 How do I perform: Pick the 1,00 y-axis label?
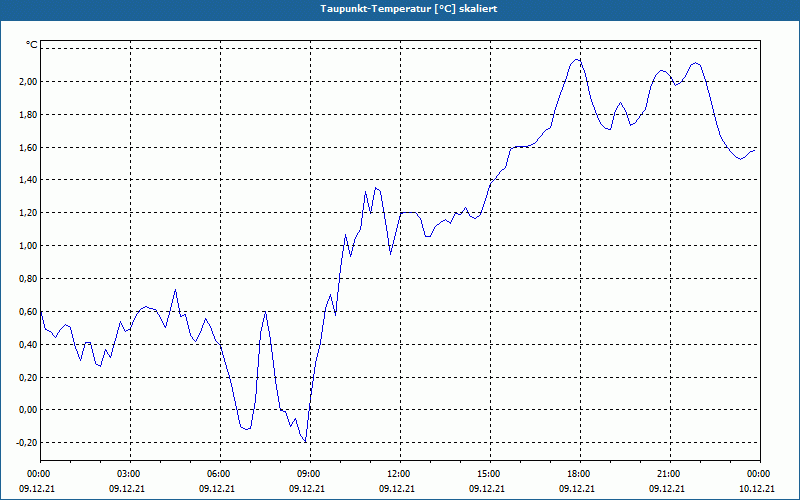[28, 246]
